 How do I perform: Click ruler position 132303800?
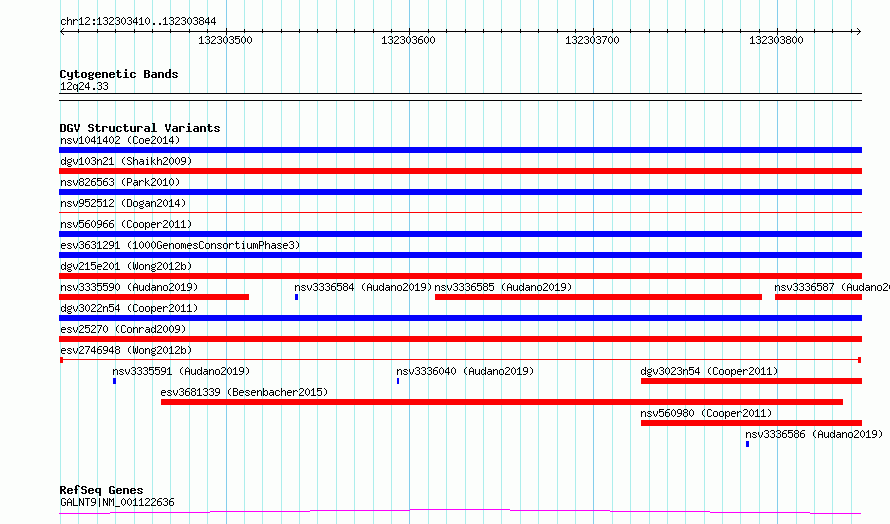point(776,40)
